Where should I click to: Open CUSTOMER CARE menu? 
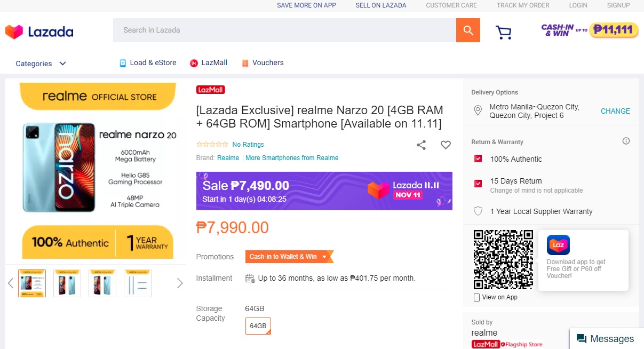click(x=451, y=5)
